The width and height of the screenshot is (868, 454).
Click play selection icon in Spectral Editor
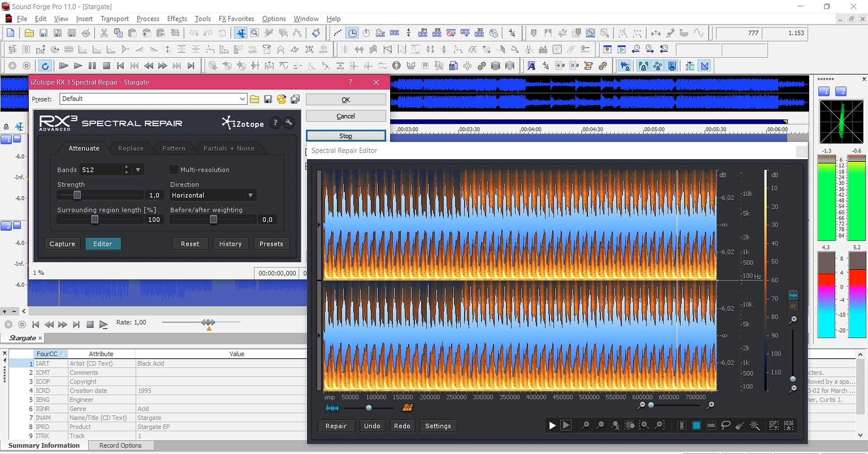[x=566, y=426]
